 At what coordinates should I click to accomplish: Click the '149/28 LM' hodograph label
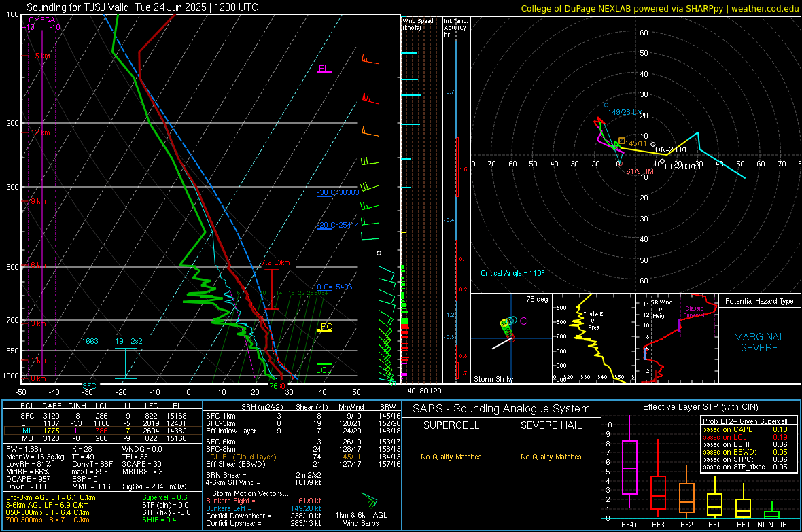click(625, 112)
